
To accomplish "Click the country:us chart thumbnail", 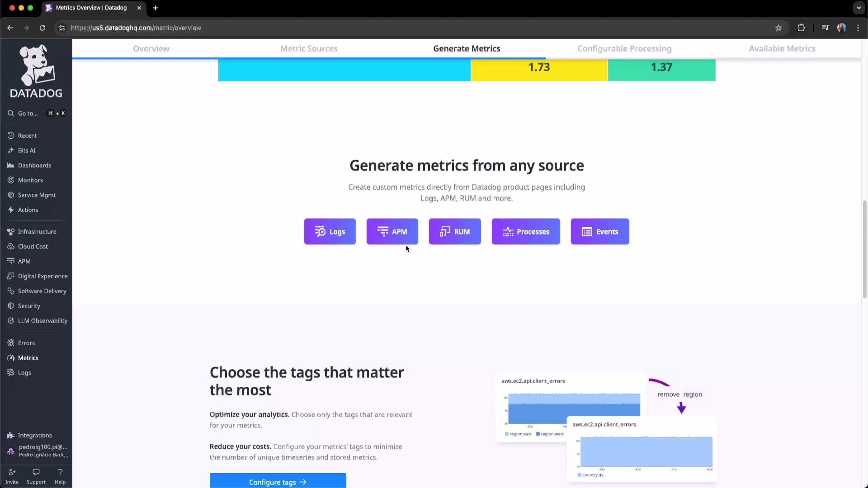I will [642, 450].
